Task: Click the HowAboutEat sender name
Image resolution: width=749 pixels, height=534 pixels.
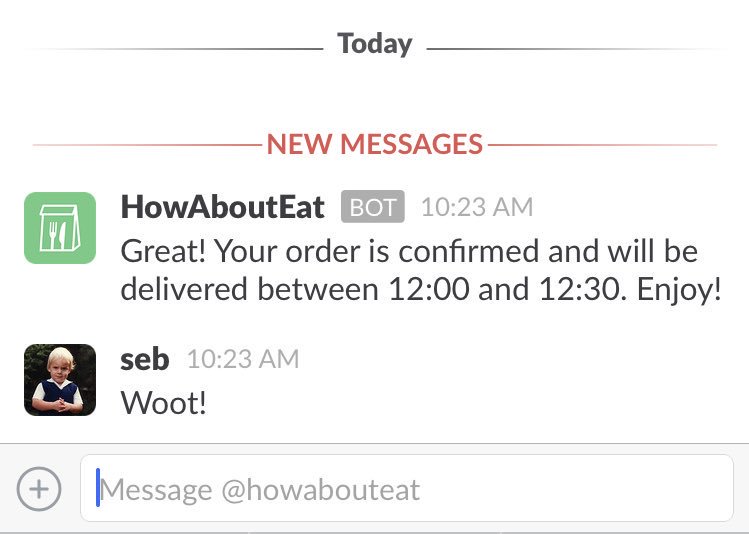Action: pos(222,207)
